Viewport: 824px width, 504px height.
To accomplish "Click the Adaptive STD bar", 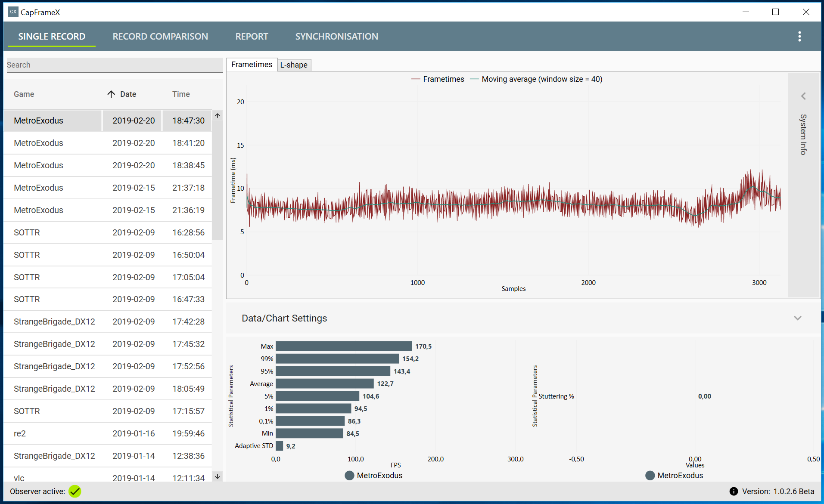I will [280, 446].
